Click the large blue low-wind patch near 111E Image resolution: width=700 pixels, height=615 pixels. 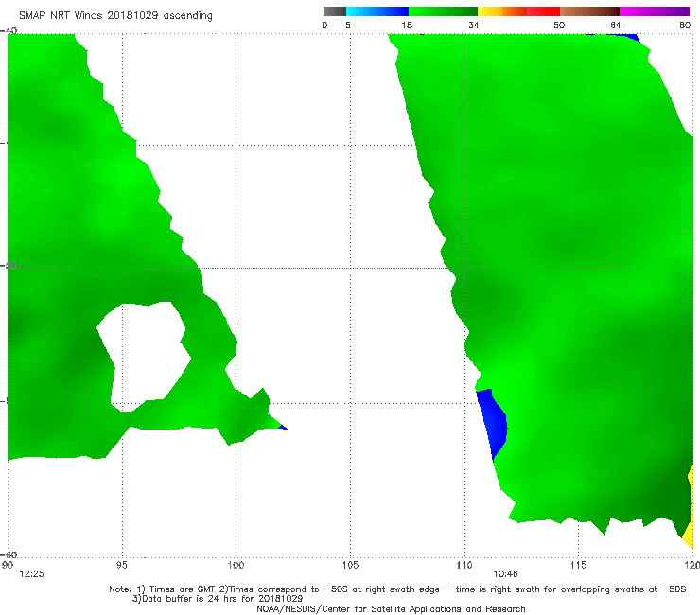494,422
